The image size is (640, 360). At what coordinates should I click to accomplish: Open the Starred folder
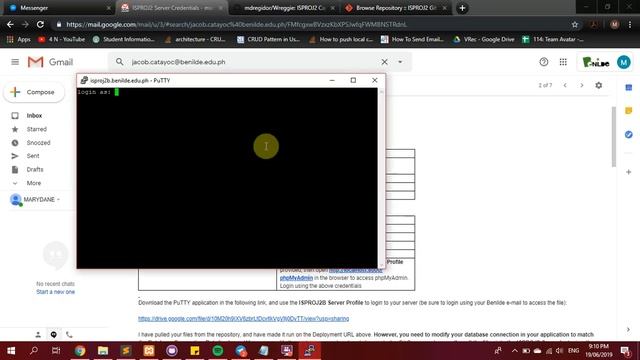[37, 129]
